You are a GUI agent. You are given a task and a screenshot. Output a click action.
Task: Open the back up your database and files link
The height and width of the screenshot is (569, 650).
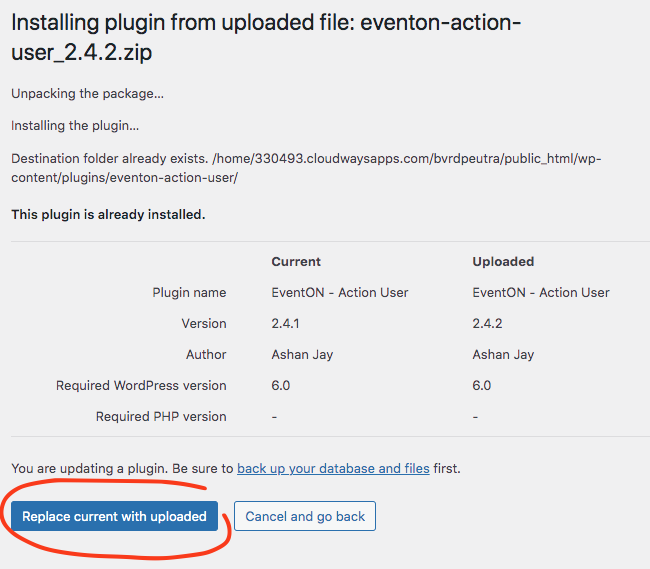(x=333, y=468)
